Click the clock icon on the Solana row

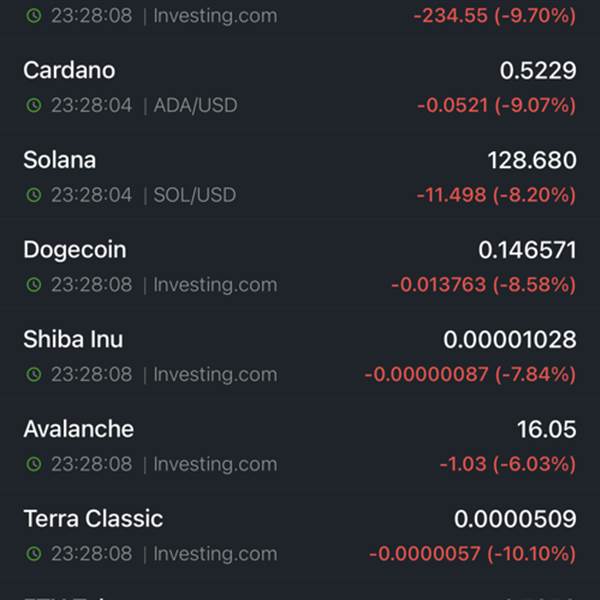point(34,195)
